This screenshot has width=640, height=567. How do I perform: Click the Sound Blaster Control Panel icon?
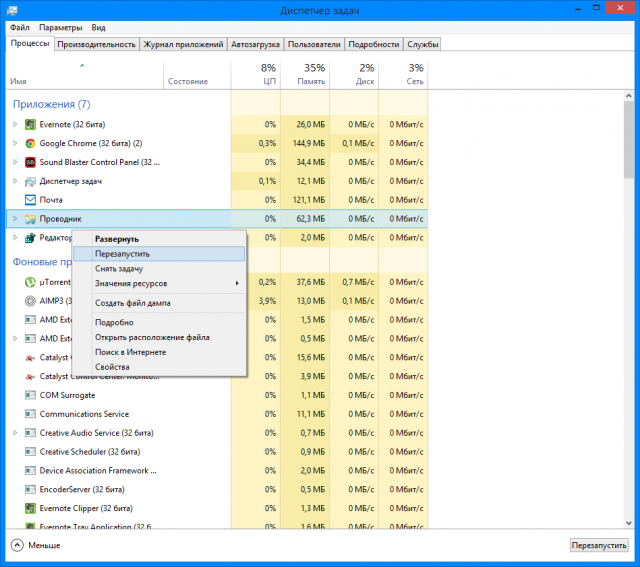tap(30, 162)
